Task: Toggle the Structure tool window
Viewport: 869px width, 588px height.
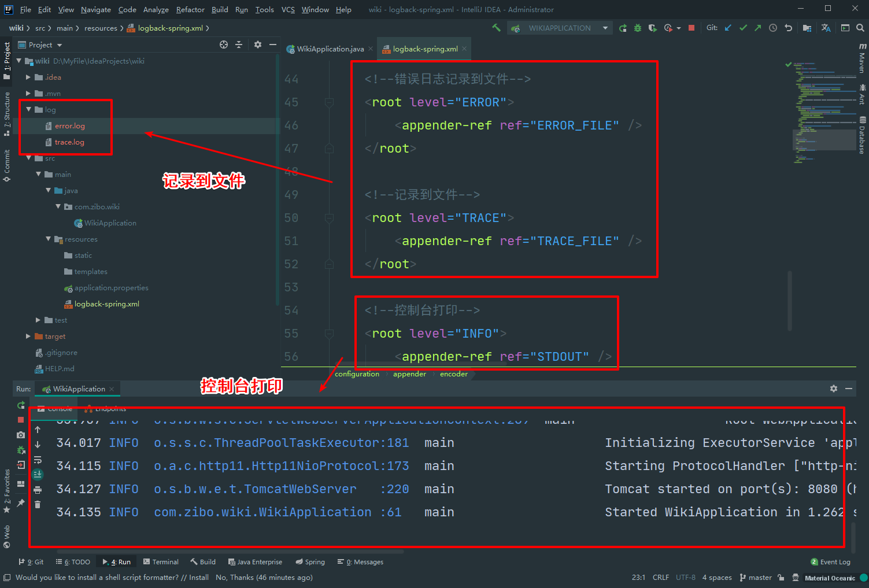Action: (x=6, y=114)
